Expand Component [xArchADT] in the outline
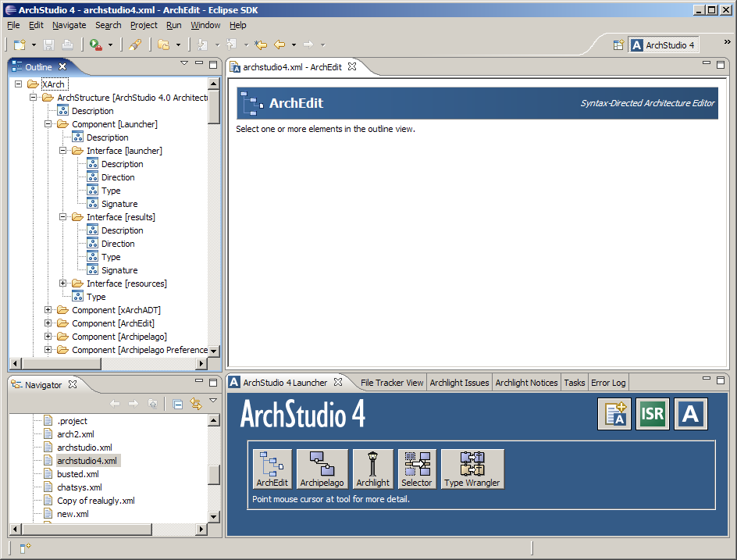The image size is (737, 560). [47, 310]
